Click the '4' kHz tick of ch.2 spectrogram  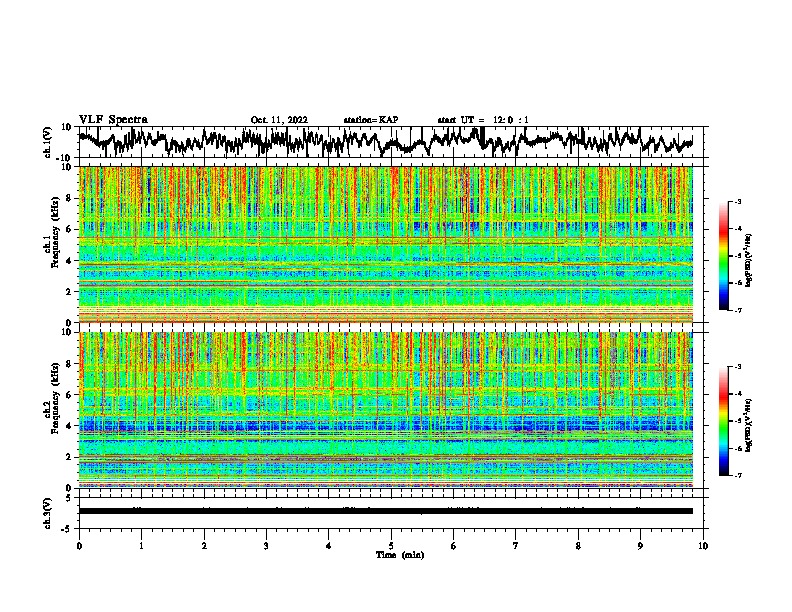[x=69, y=426]
